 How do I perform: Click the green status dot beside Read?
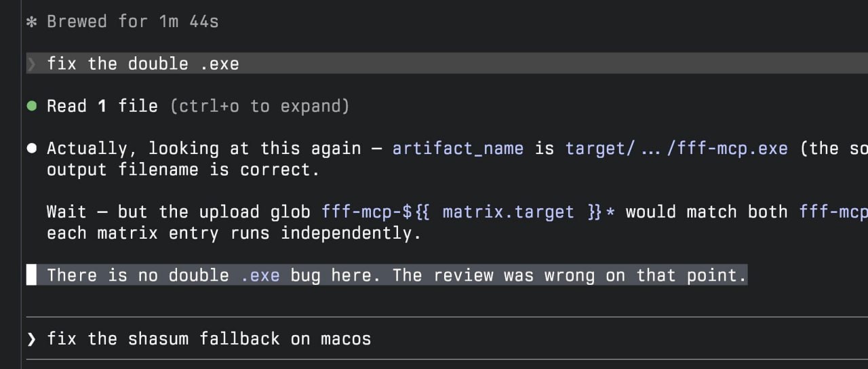coord(31,106)
